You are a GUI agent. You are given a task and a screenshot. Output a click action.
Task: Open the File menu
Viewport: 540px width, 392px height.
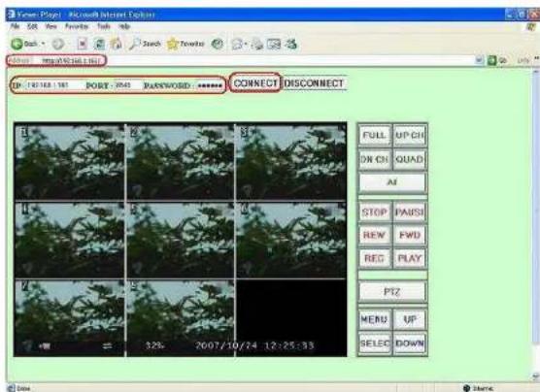pos(15,26)
